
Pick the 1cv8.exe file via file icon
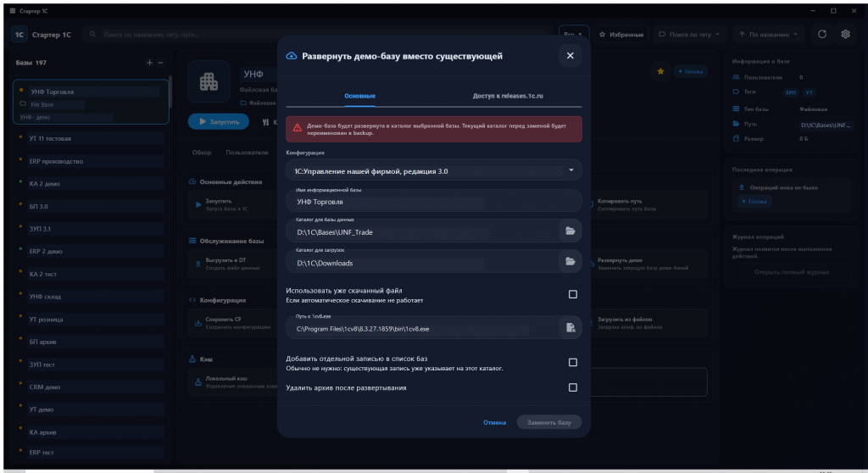click(x=570, y=328)
